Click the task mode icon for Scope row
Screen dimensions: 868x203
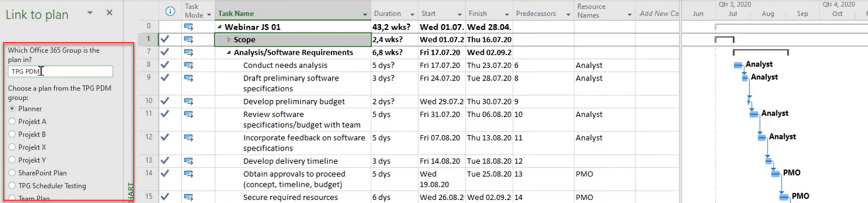(188, 40)
